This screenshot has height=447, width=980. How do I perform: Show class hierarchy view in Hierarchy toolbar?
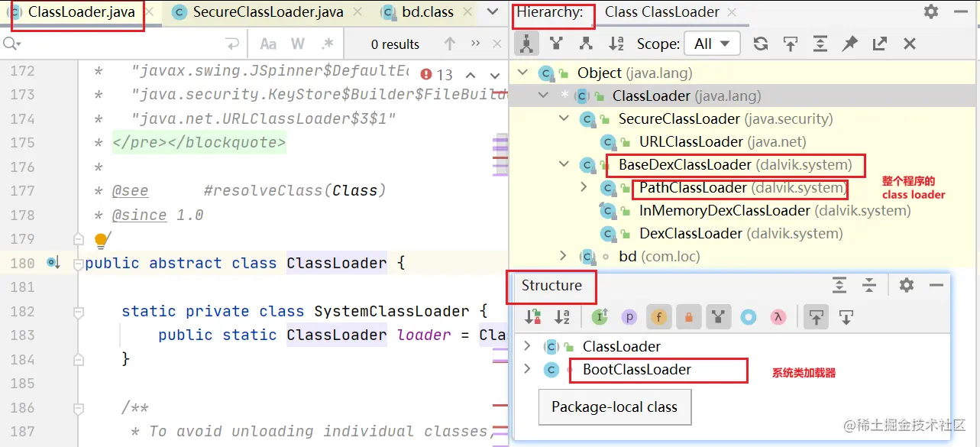[x=526, y=44]
